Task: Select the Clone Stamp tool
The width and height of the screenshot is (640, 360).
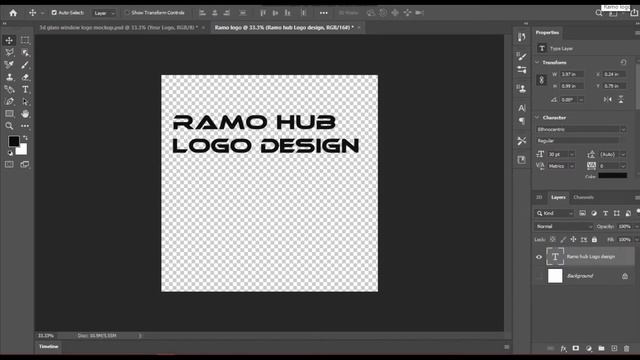Action: coord(9,77)
